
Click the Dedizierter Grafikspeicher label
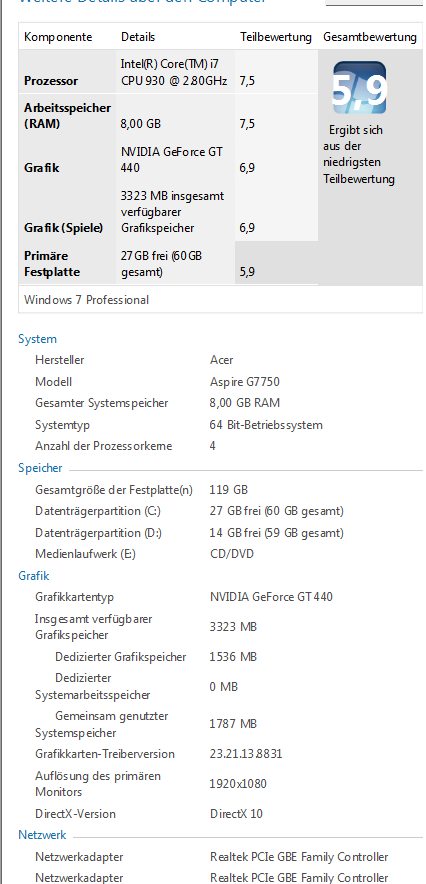pyautogui.click(x=121, y=657)
